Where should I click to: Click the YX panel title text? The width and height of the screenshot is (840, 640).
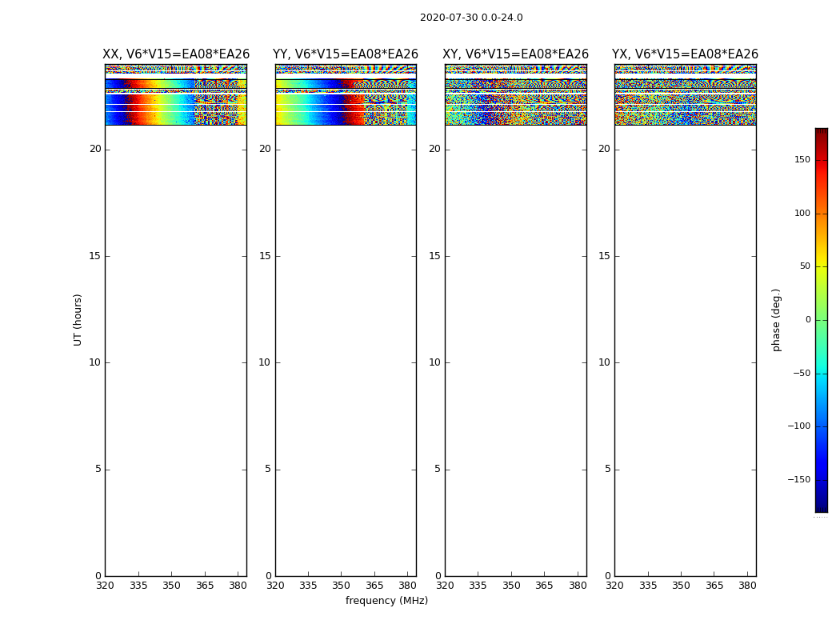tap(685, 54)
